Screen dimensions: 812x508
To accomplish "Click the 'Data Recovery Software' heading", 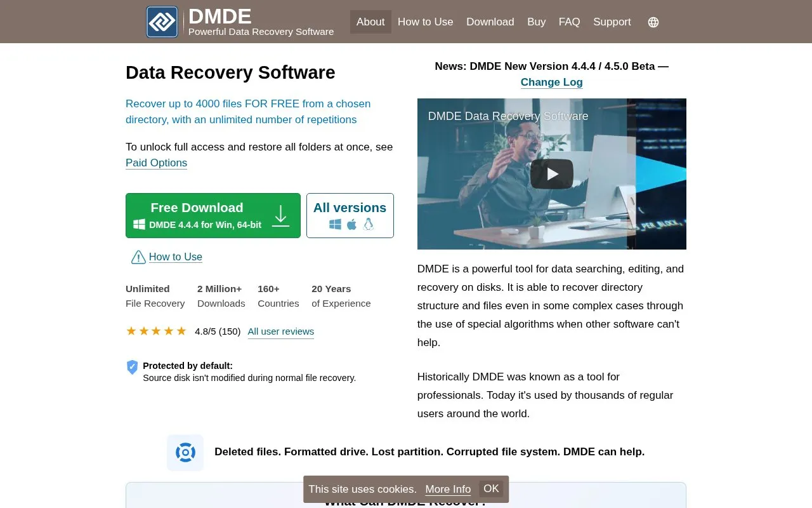I will 230,72.
